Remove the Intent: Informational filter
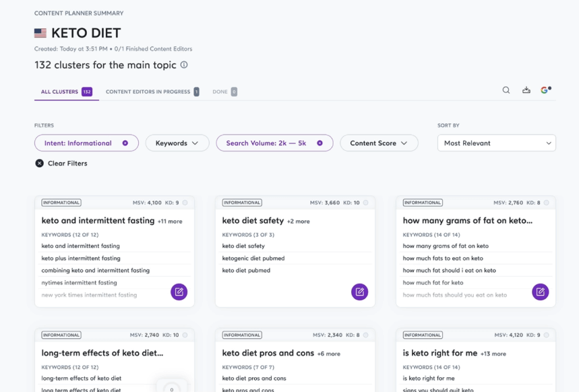This screenshot has width=579, height=392. tap(125, 143)
